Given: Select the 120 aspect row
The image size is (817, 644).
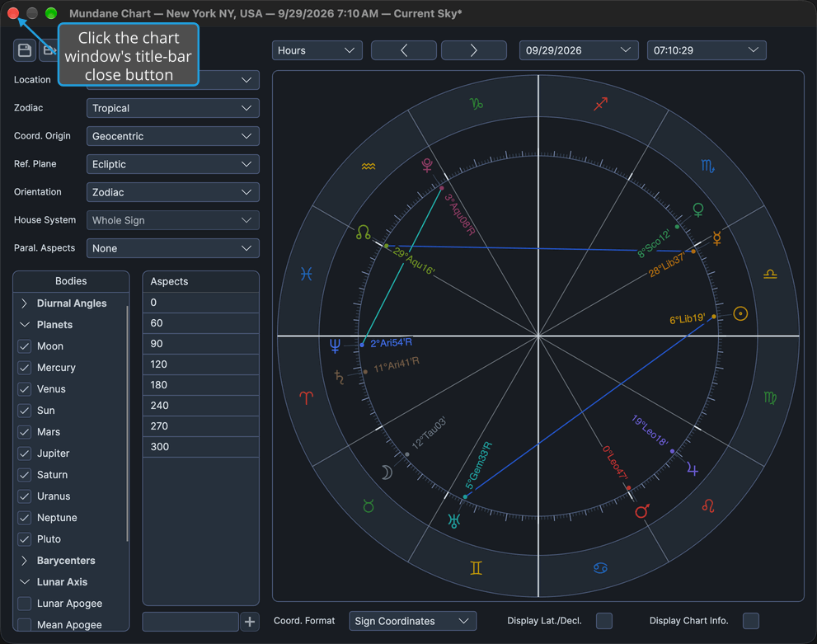Looking at the screenshot, I should (x=200, y=364).
